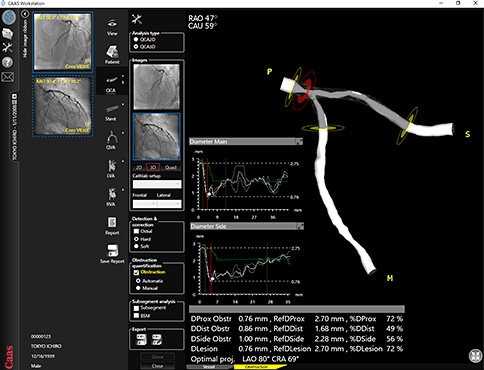
Task: Expand the TOKYO ICHIRO study tab plus icon
Action: coord(14,96)
